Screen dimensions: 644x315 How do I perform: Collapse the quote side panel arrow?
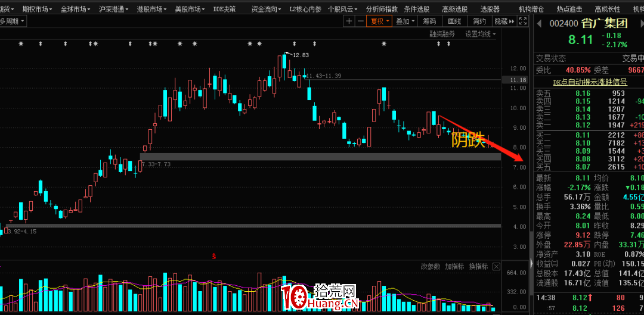coord(532,263)
